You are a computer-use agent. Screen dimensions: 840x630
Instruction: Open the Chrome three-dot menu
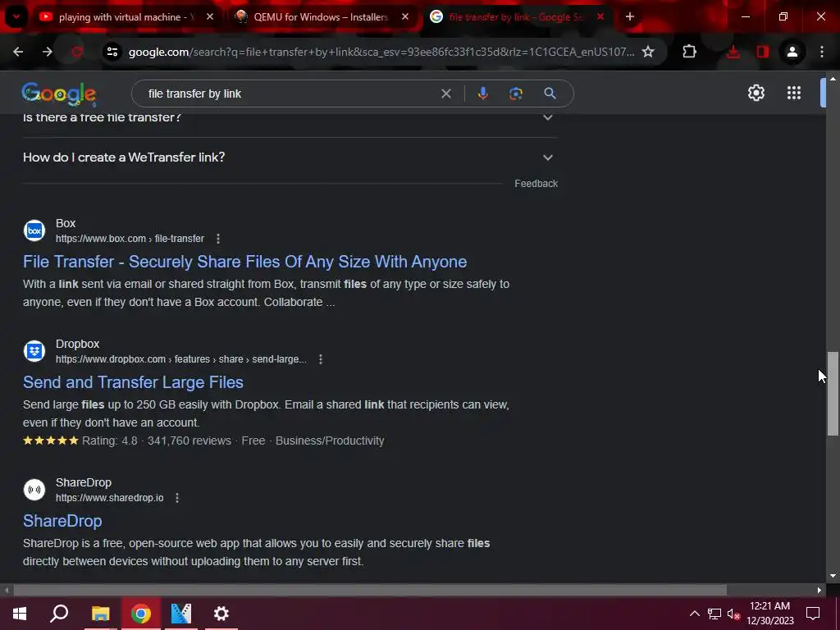[822, 52]
